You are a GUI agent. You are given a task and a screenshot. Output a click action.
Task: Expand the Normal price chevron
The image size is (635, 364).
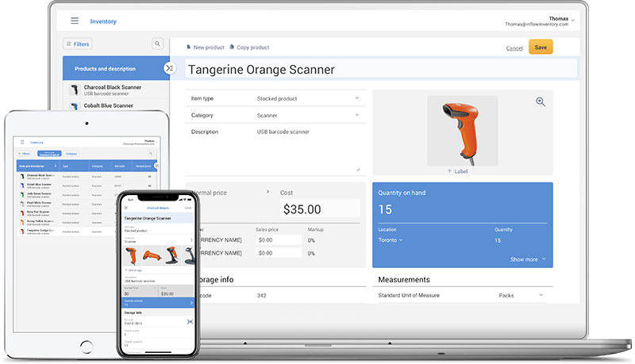point(267,192)
